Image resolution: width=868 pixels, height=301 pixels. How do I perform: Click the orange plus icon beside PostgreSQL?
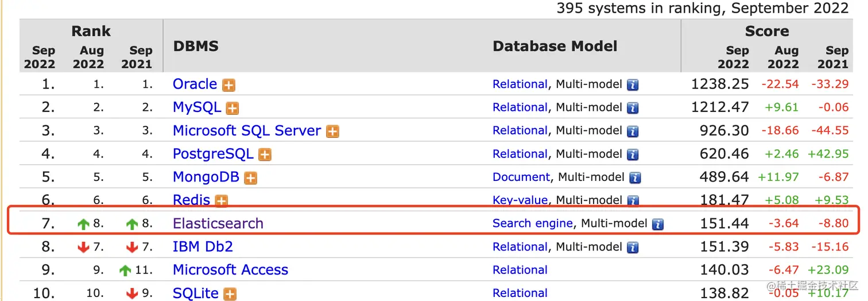pyautogui.click(x=265, y=155)
